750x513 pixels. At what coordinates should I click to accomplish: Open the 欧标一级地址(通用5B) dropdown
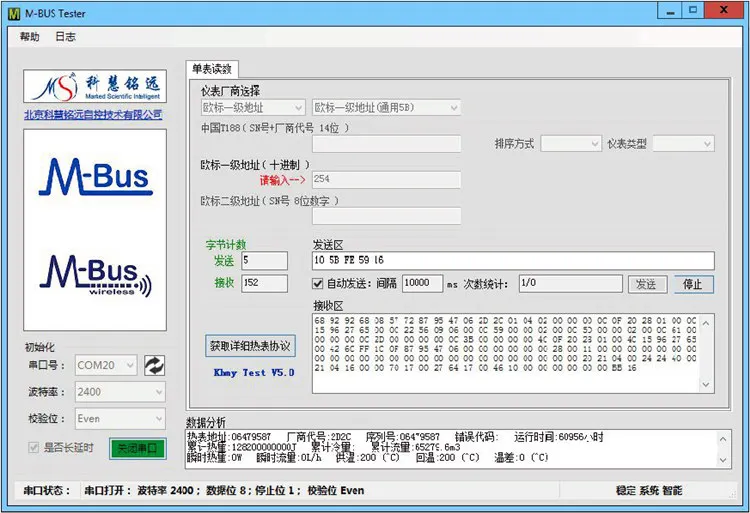[x=386, y=108]
